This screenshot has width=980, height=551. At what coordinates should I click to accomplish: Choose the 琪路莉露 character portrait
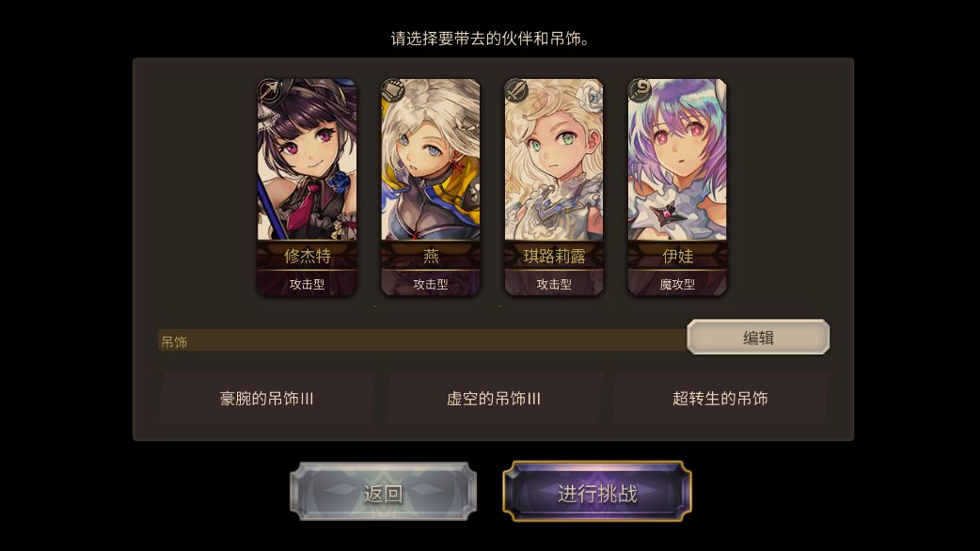tap(554, 159)
